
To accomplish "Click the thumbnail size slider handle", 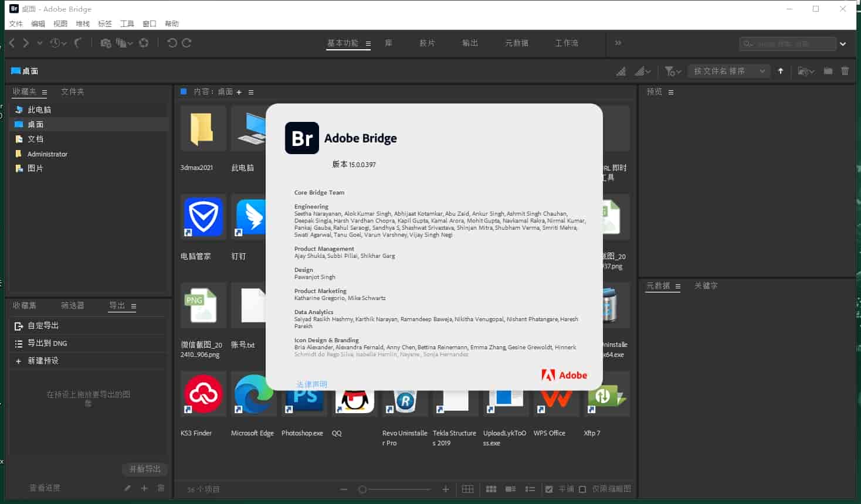I will (362, 489).
